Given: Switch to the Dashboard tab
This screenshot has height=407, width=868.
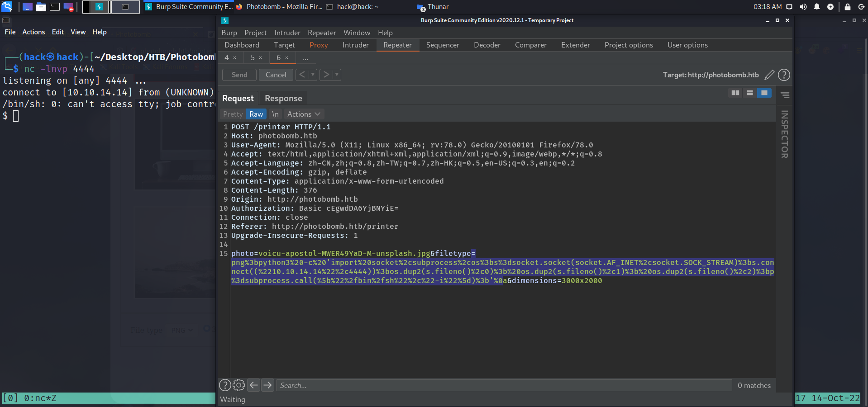Looking at the screenshot, I should pyautogui.click(x=242, y=45).
